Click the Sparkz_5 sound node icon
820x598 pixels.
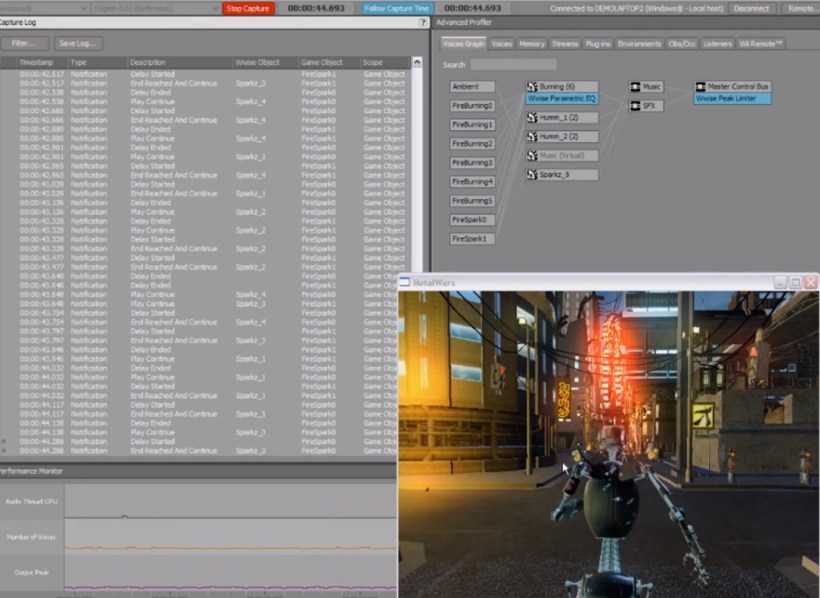click(533, 175)
